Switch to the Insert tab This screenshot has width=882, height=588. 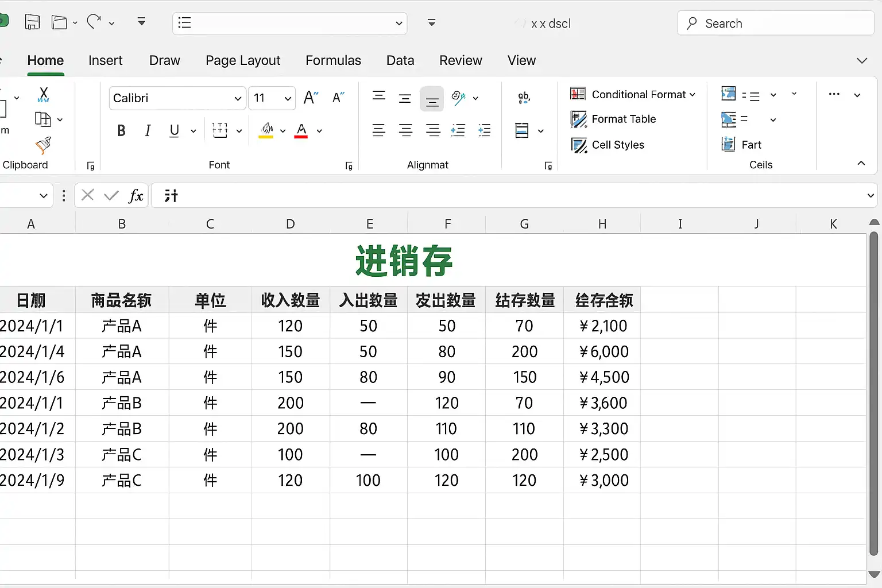click(105, 60)
